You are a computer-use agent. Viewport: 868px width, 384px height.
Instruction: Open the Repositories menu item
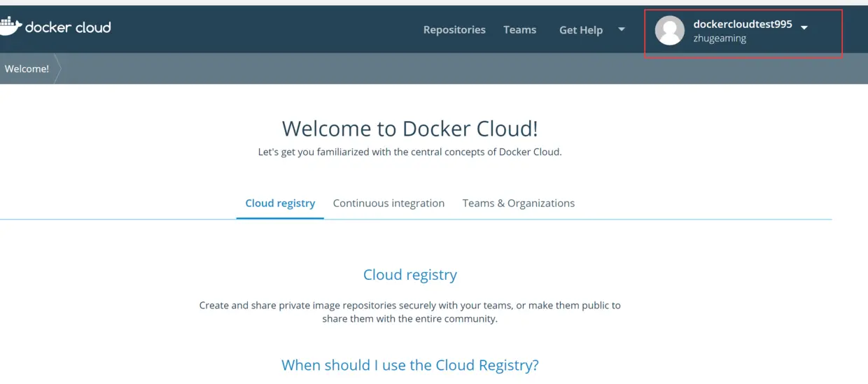(x=454, y=29)
